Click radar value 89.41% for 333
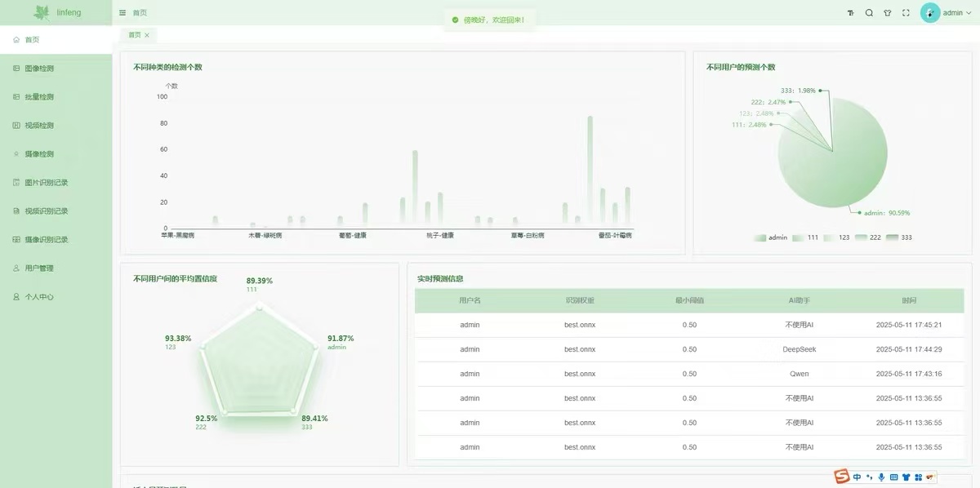980x488 pixels. tap(314, 419)
